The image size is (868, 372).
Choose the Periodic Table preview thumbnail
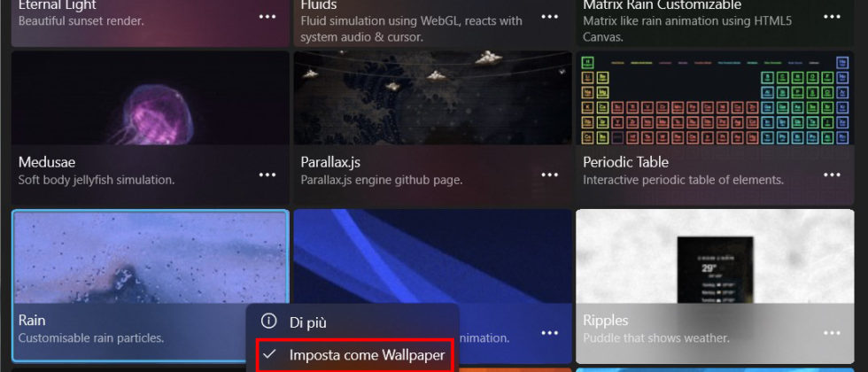(716, 98)
